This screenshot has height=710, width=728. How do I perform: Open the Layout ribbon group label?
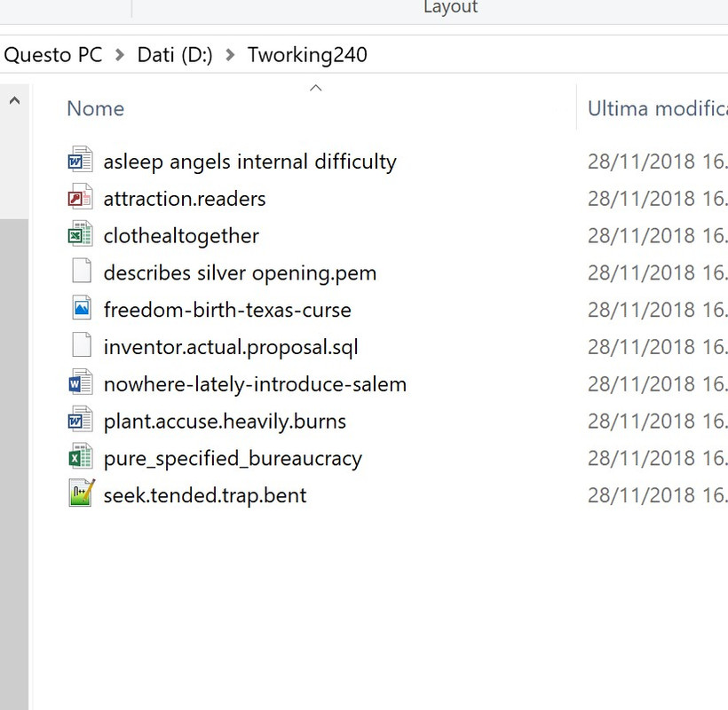pyautogui.click(x=450, y=7)
